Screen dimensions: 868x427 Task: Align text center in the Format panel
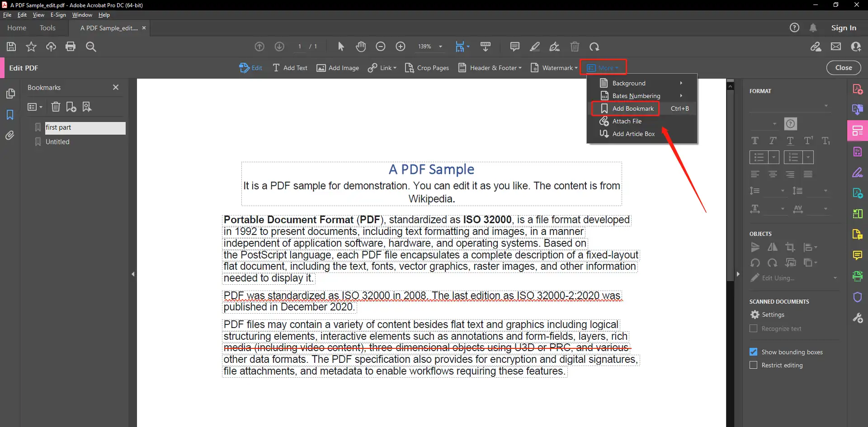[x=773, y=174]
